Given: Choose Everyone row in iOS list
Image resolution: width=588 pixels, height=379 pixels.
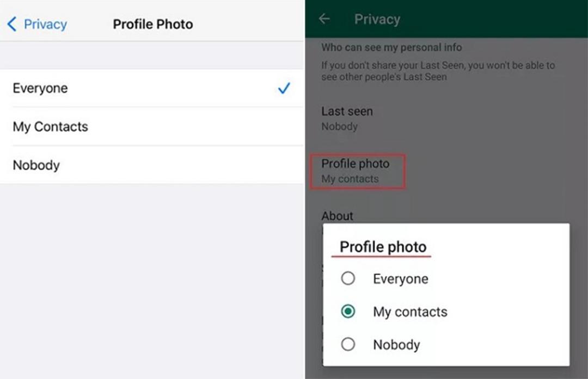Looking at the screenshot, I should click(x=152, y=88).
